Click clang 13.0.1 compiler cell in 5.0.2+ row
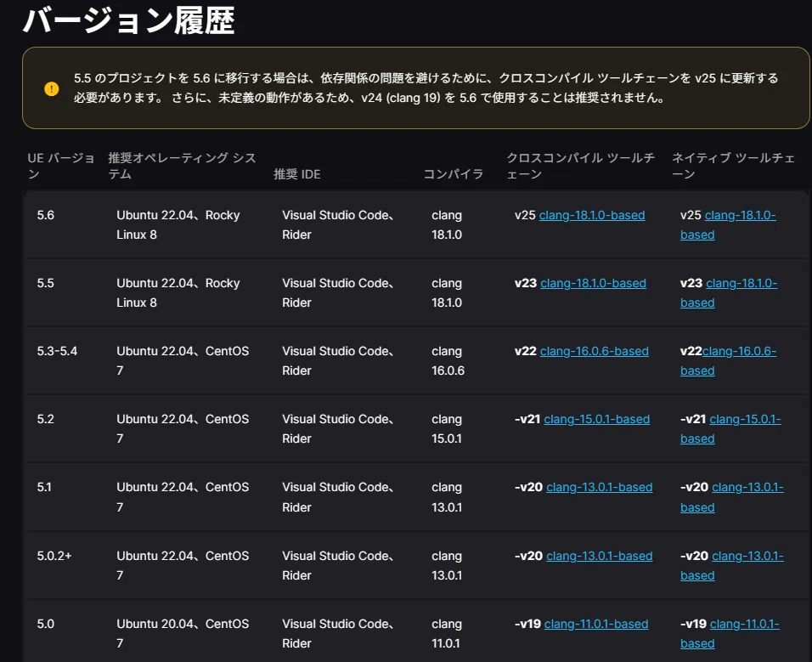This screenshot has height=662, width=812. point(447,566)
